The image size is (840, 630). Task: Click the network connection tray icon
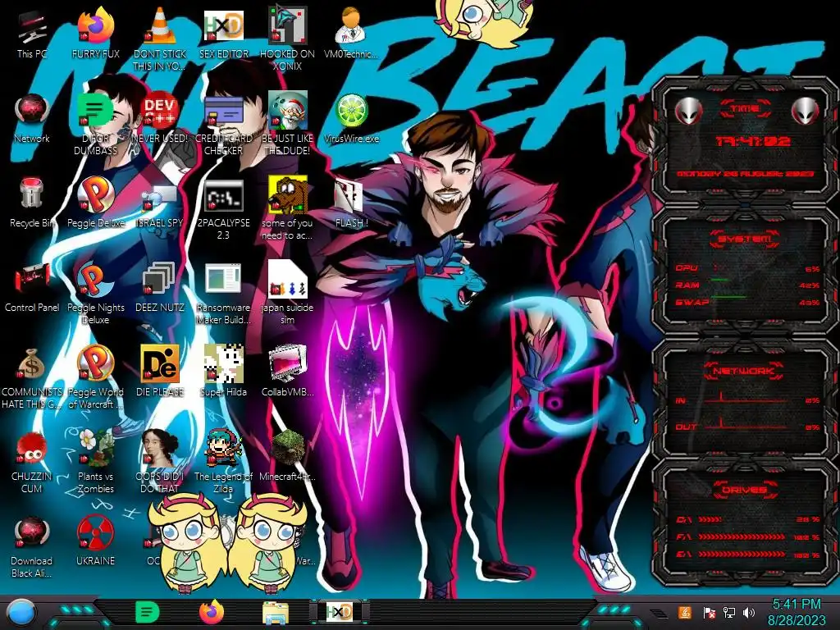[x=729, y=612]
